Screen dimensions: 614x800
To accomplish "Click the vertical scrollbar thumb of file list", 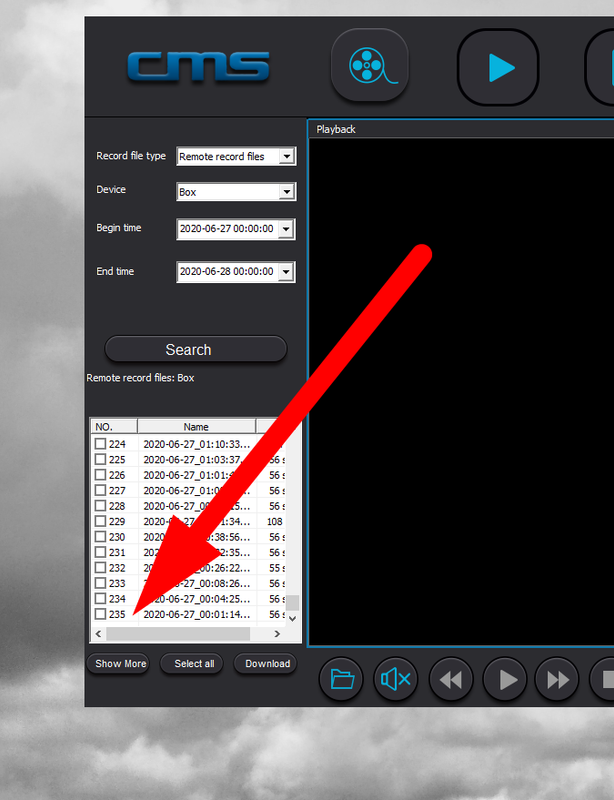I will tap(292, 603).
